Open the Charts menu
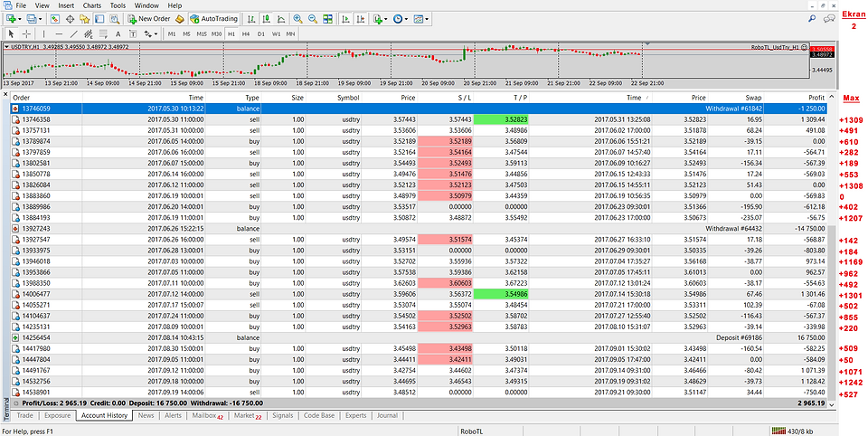The height and width of the screenshot is (436, 868). pos(92,5)
